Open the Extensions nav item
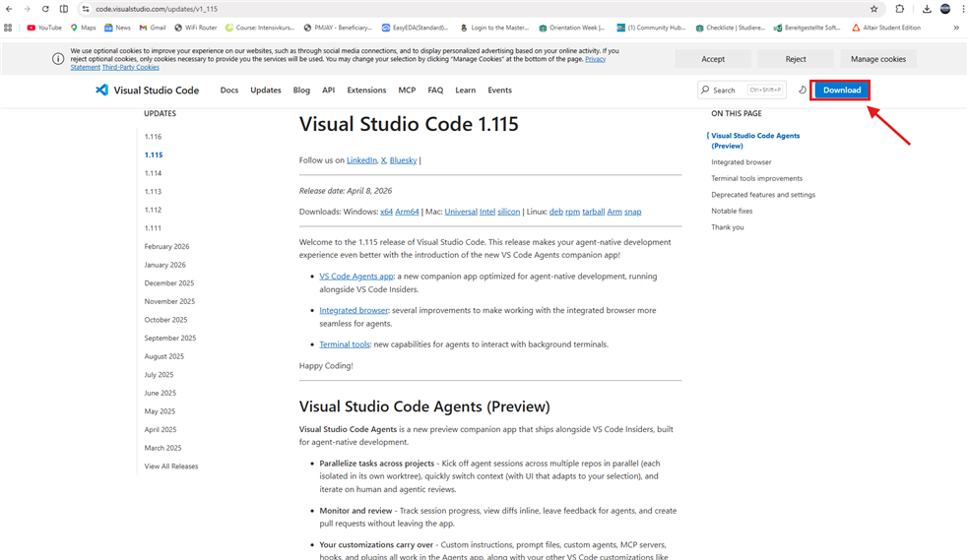Screen dimensions: 968x560 pos(366,90)
